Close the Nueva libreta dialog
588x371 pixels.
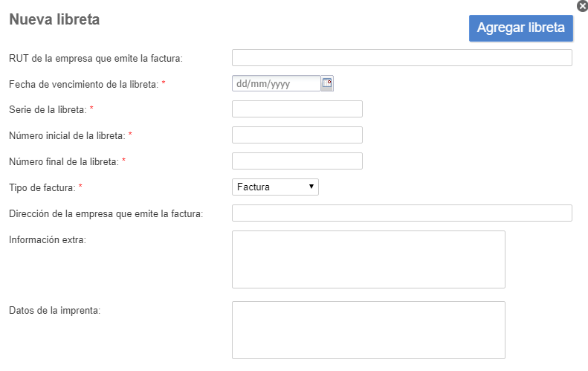[x=582, y=6]
